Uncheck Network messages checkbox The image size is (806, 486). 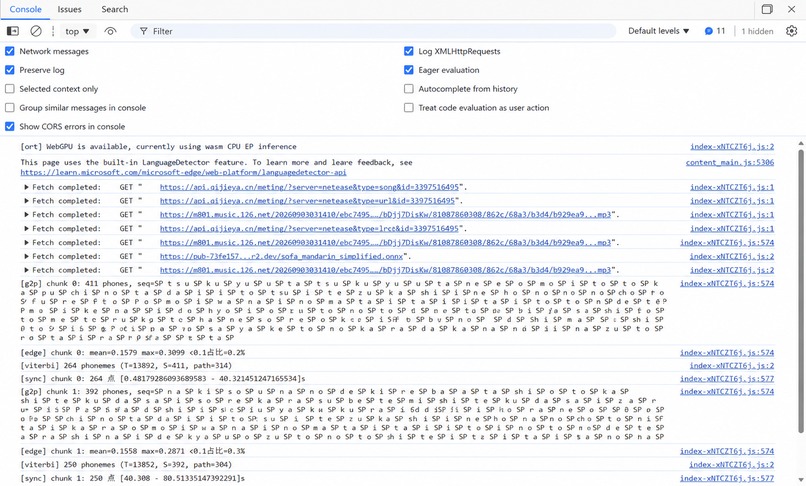click(10, 51)
